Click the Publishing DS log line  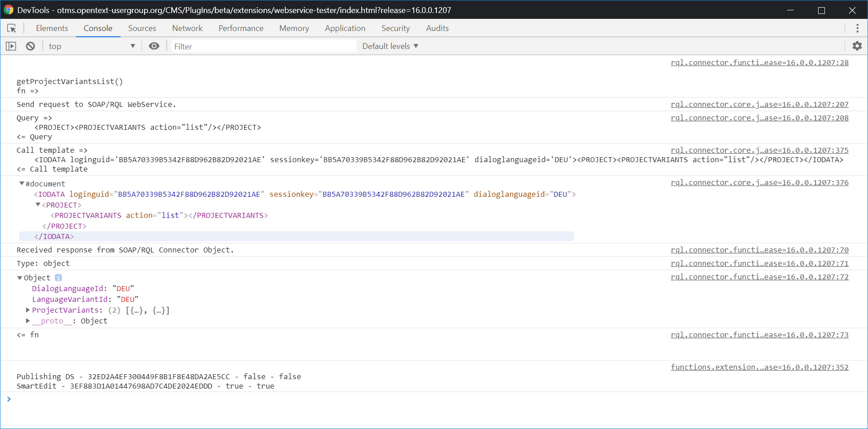tap(159, 376)
